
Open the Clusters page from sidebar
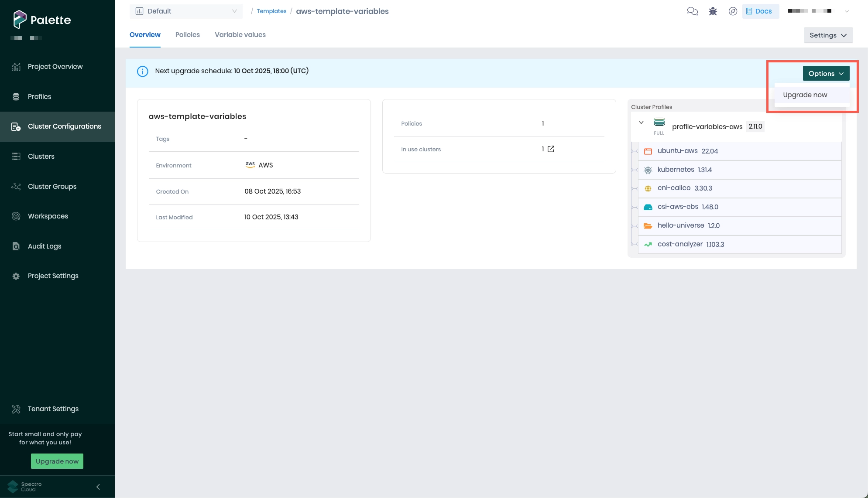[x=41, y=156]
